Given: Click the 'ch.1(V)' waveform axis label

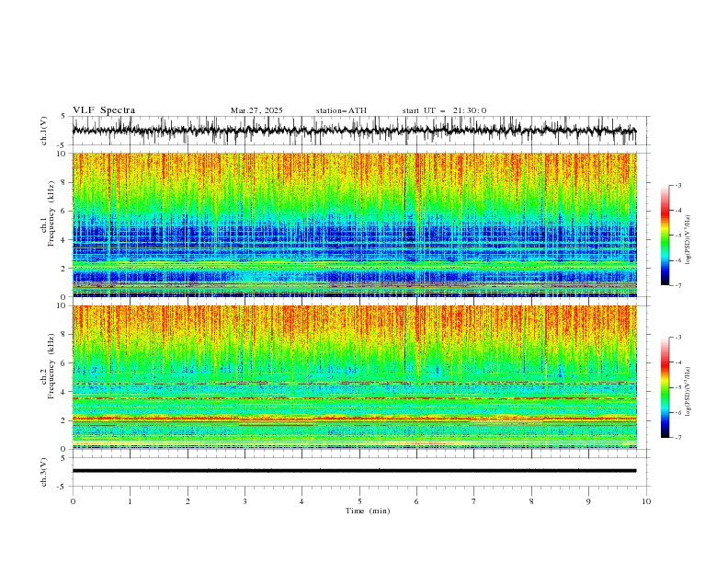Looking at the screenshot, I should click(x=44, y=131).
